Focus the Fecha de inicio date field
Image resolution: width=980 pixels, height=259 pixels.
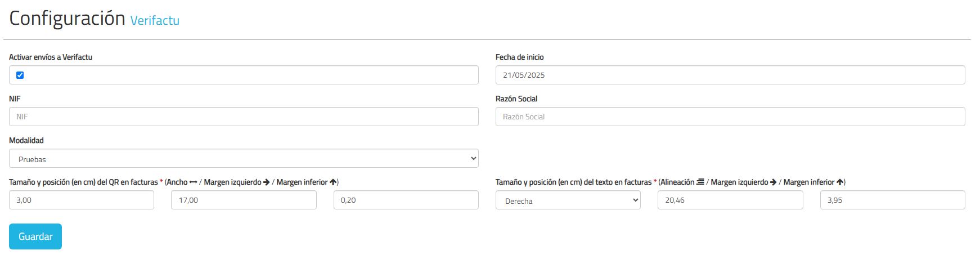click(x=730, y=75)
